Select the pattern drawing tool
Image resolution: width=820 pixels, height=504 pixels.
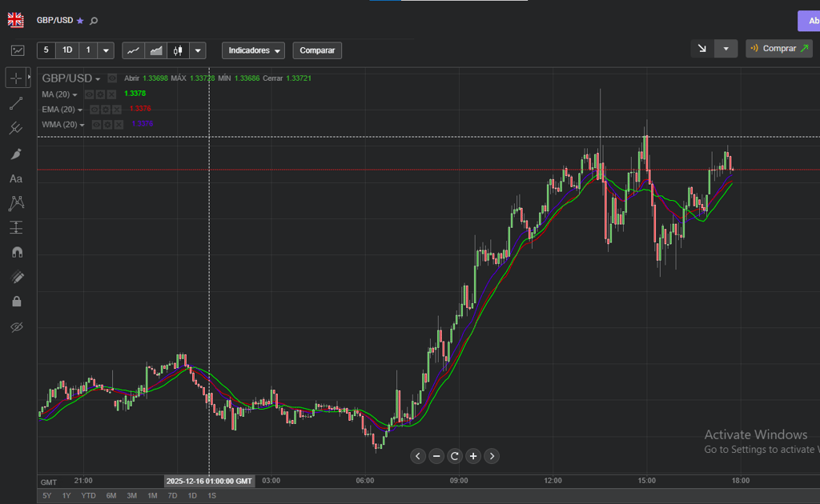pyautogui.click(x=16, y=202)
